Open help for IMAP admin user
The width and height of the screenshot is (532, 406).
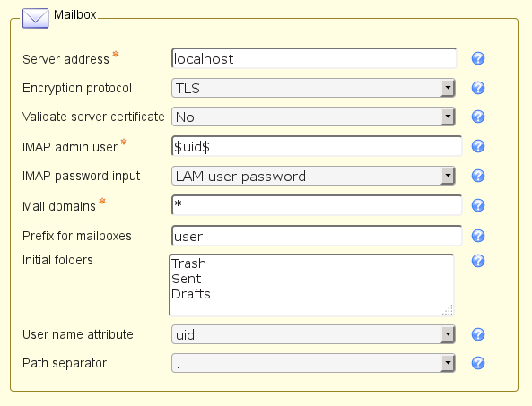(x=478, y=146)
